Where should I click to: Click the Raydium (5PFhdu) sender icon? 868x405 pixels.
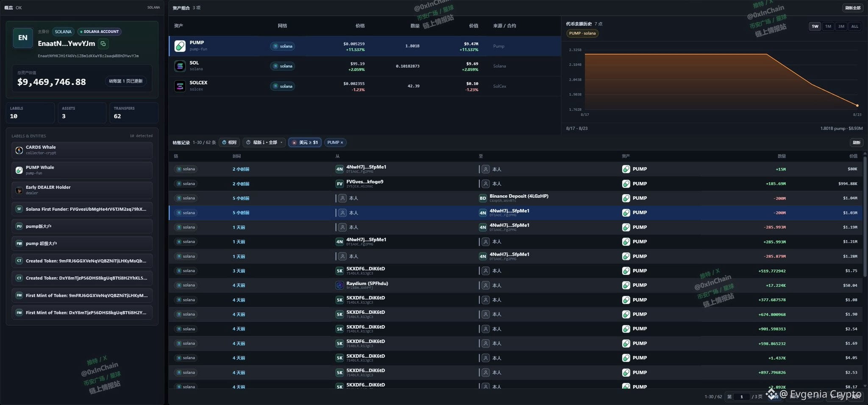pyautogui.click(x=339, y=285)
